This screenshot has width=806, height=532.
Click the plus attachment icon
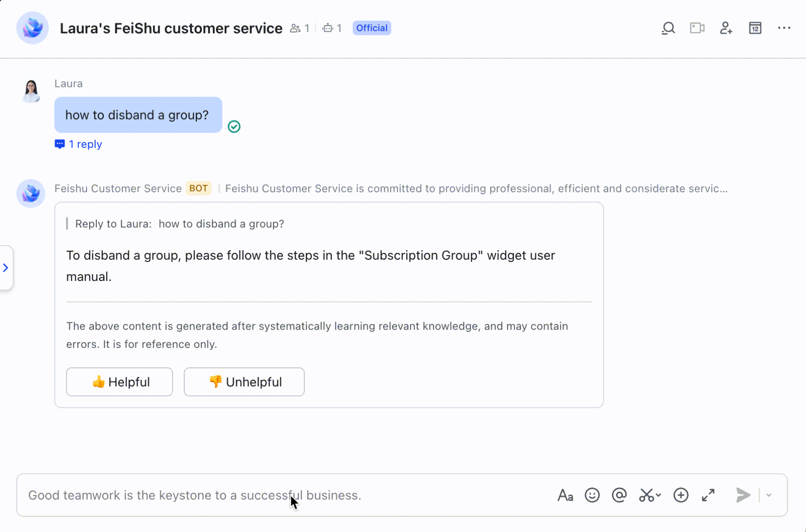click(680, 495)
